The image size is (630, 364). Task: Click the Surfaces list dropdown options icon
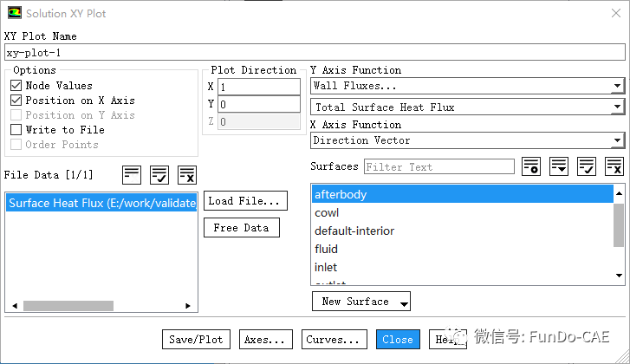click(x=559, y=166)
